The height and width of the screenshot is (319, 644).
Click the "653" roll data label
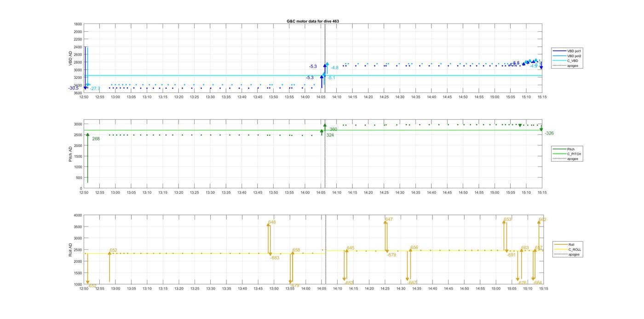[x=508, y=220]
